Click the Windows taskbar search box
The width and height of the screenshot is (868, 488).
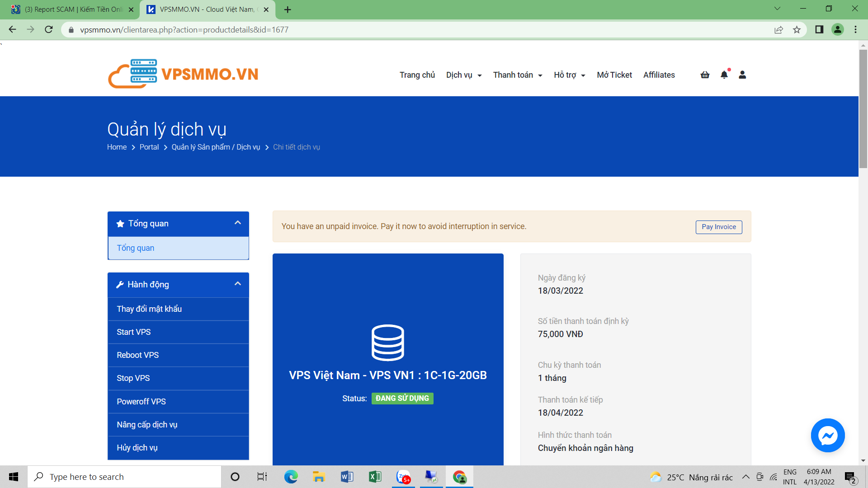[x=124, y=477]
